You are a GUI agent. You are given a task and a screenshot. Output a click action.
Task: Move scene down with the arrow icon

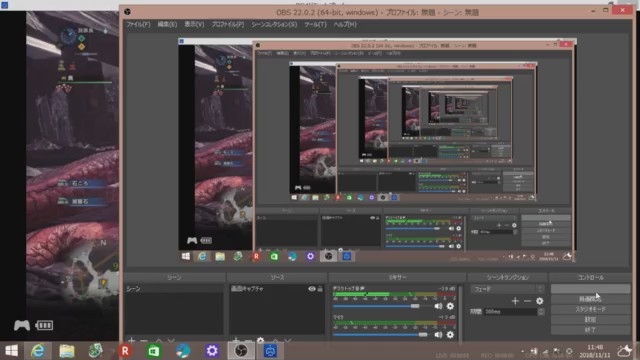[171, 340]
